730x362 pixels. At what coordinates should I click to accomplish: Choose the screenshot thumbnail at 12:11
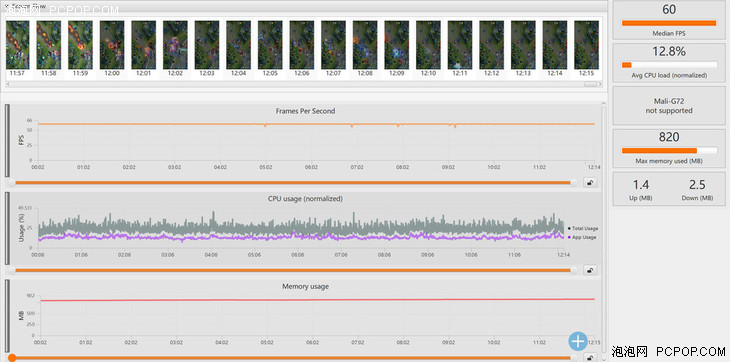pyautogui.click(x=460, y=45)
